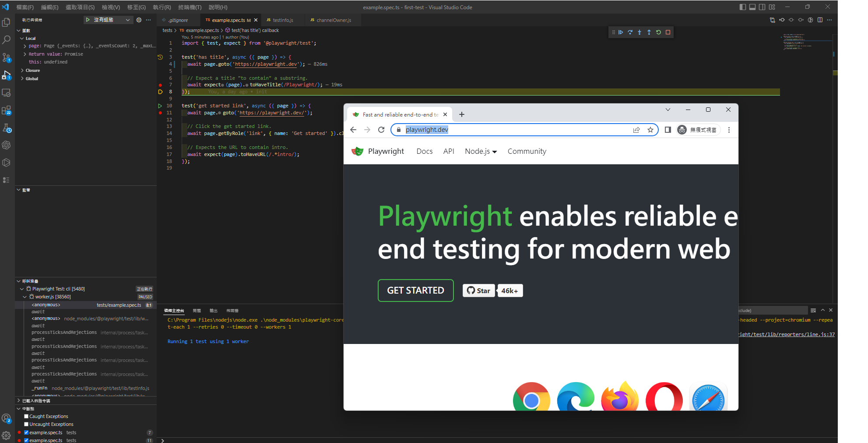Click the Step Into debug arrow
Screen dimensions: 868x443
point(640,32)
